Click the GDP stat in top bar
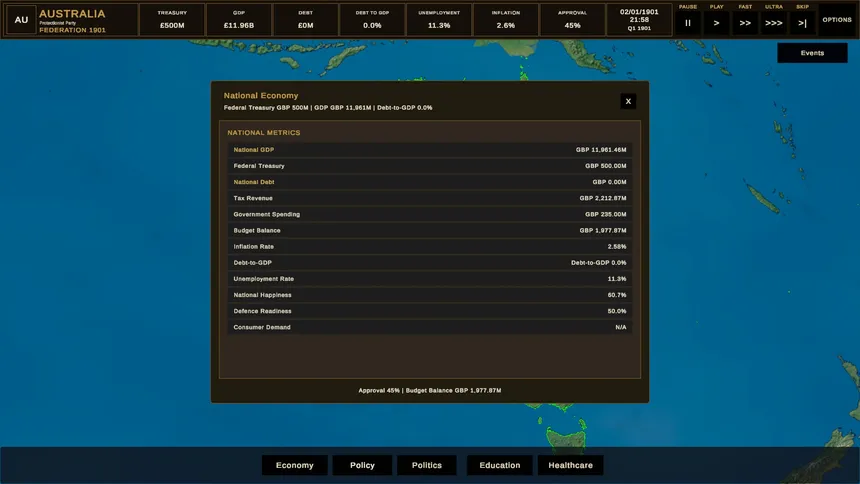The image size is (860, 484). click(x=239, y=20)
